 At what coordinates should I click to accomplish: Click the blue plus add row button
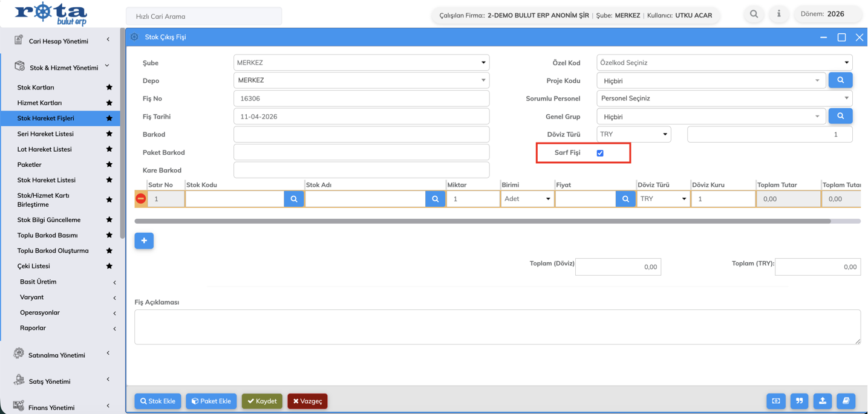pyautogui.click(x=144, y=241)
